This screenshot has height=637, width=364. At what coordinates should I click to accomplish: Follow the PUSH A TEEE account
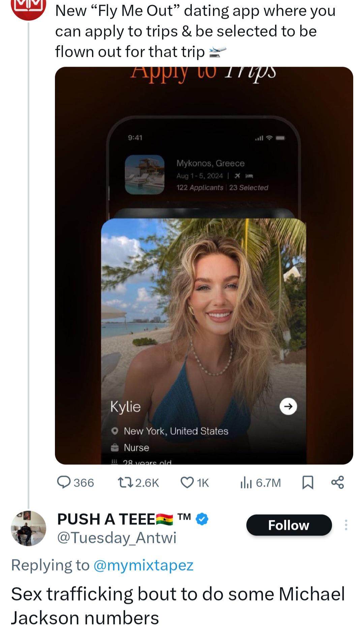(289, 525)
